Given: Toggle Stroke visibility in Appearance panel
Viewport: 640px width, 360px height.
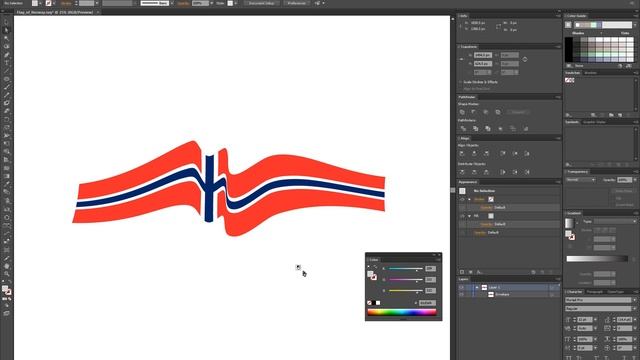Looking at the screenshot, I should tap(462, 200).
